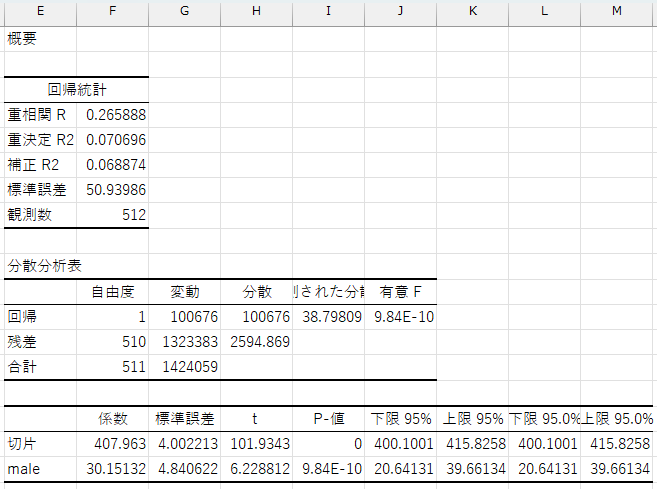
Task: Select the male t-value 6.228812
Action: pos(256,468)
